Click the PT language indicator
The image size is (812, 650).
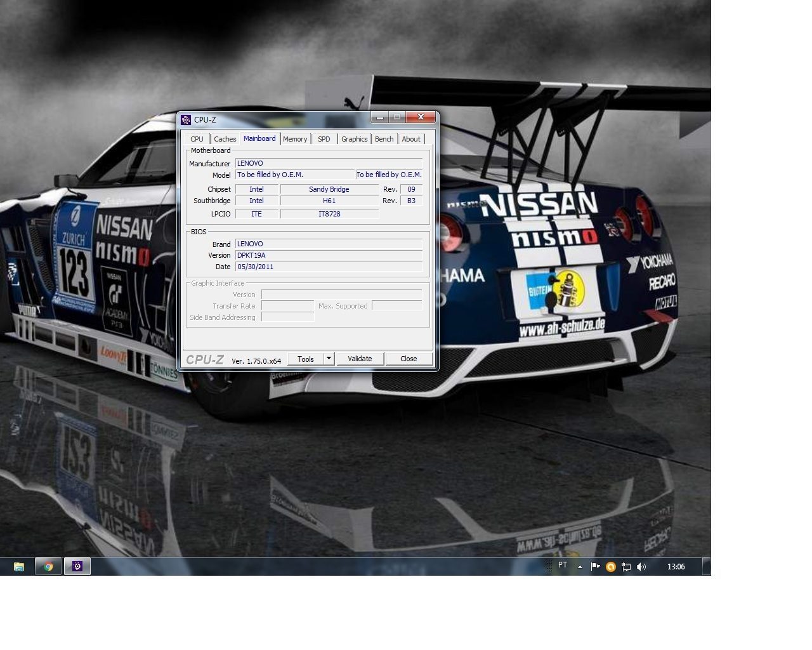pos(563,565)
